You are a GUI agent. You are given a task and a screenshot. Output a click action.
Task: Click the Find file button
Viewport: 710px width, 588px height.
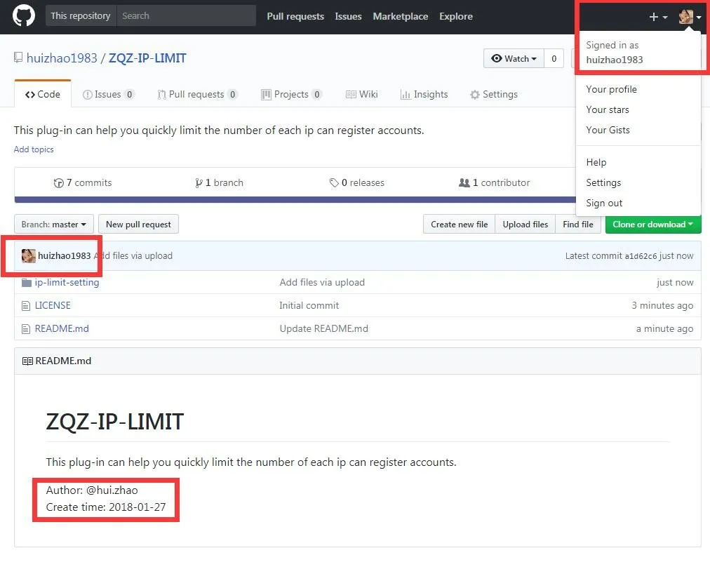[x=578, y=225]
